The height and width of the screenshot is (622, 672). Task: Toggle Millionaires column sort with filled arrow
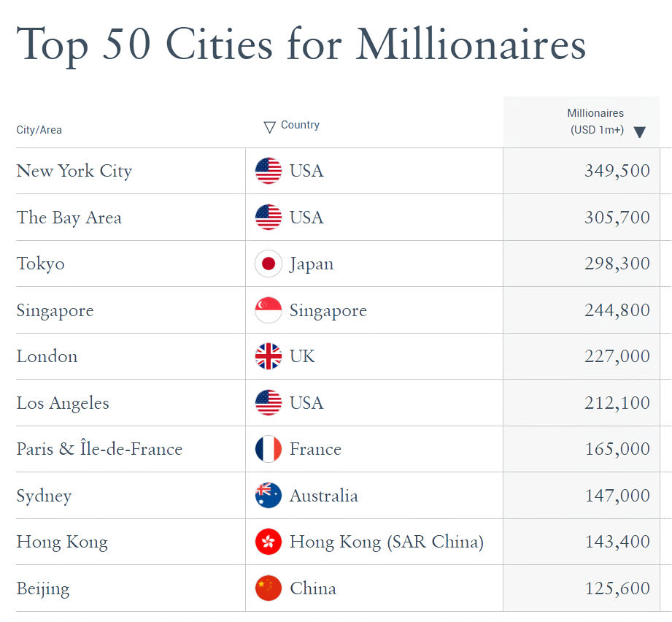point(639,132)
